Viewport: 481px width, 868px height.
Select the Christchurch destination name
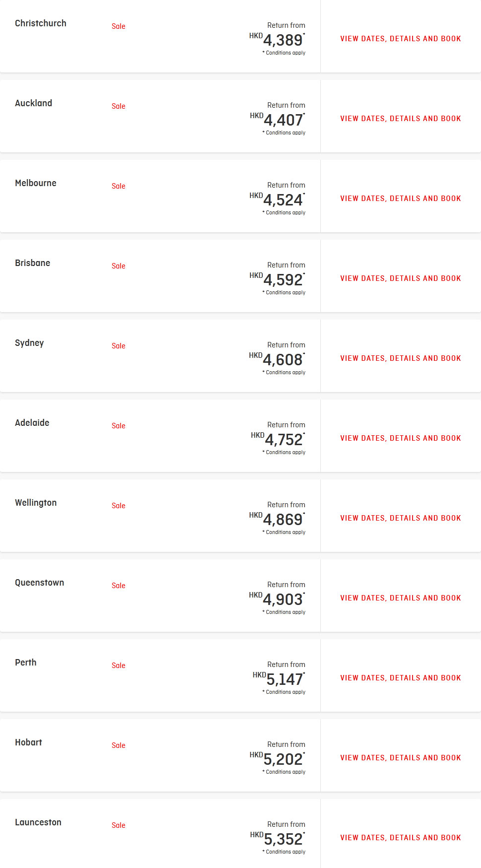41,23
